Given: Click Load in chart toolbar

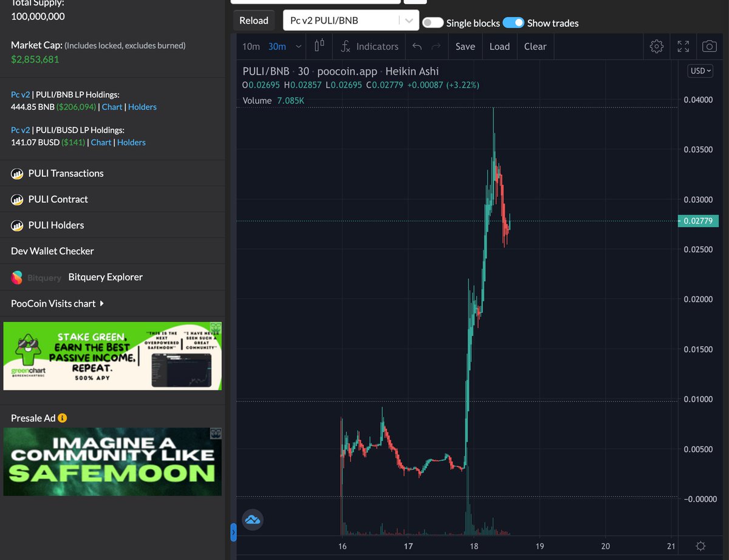Looking at the screenshot, I should pos(499,46).
